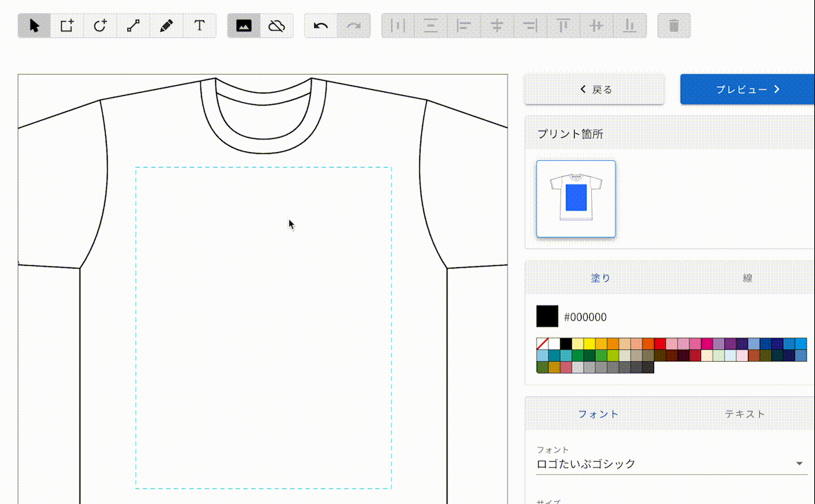The height and width of the screenshot is (504, 815).
Task: Click the front print area thumbnail
Action: 575,199
